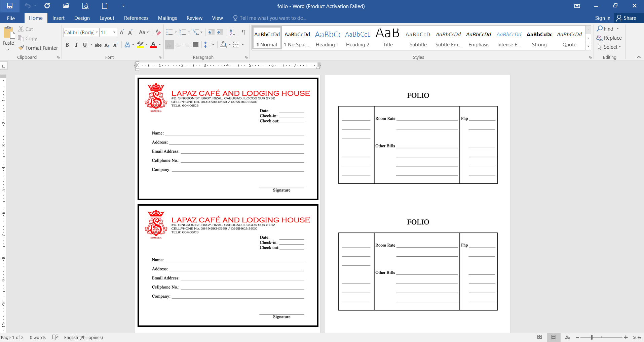This screenshot has width=644, height=342.
Task: Switch to the Design tab
Action: pos(82,18)
